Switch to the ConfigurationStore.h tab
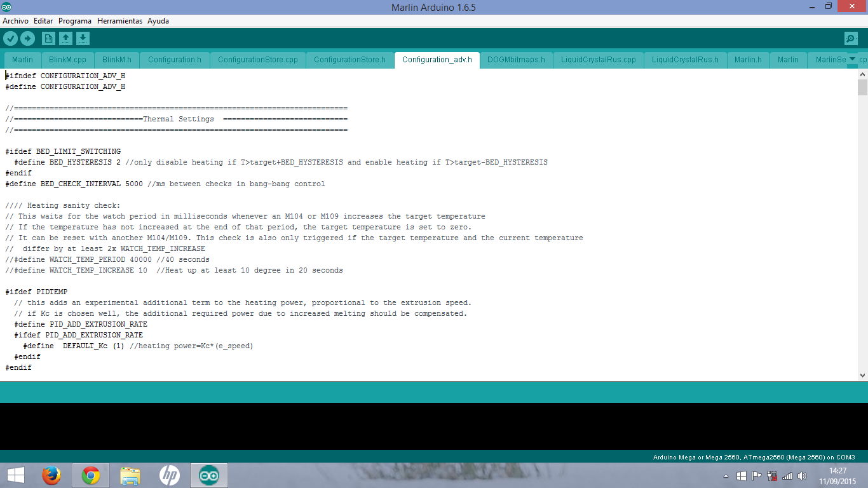 pyautogui.click(x=349, y=60)
